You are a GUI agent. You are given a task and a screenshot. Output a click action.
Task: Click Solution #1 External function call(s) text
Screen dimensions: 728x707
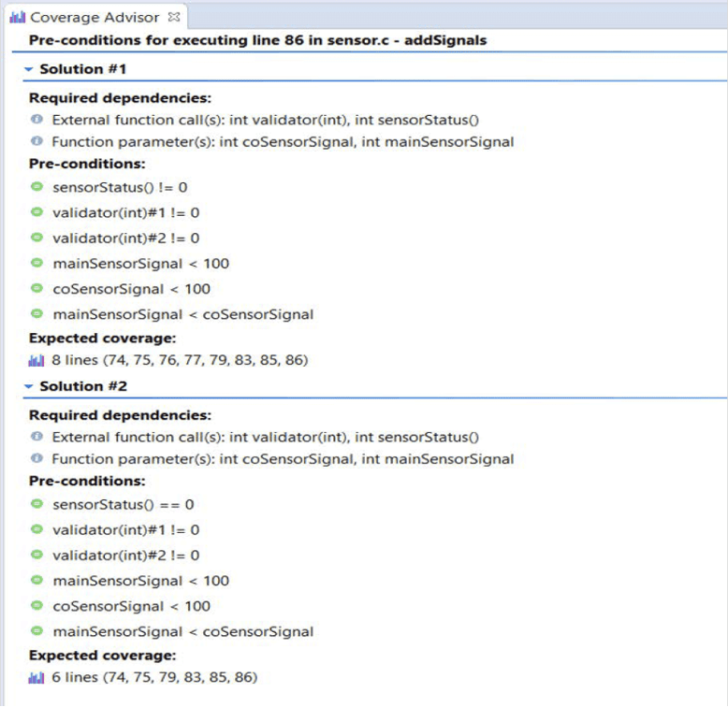pyautogui.click(x=265, y=120)
